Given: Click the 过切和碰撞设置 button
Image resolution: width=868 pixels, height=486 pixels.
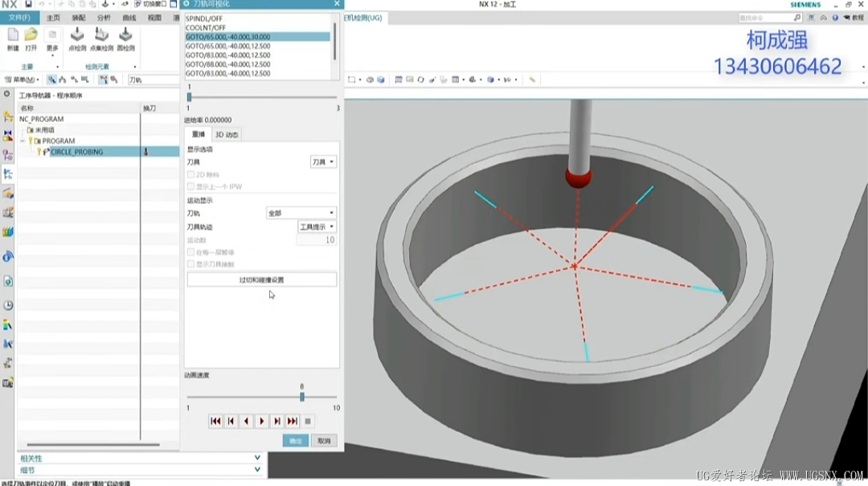Looking at the screenshot, I should [x=262, y=280].
